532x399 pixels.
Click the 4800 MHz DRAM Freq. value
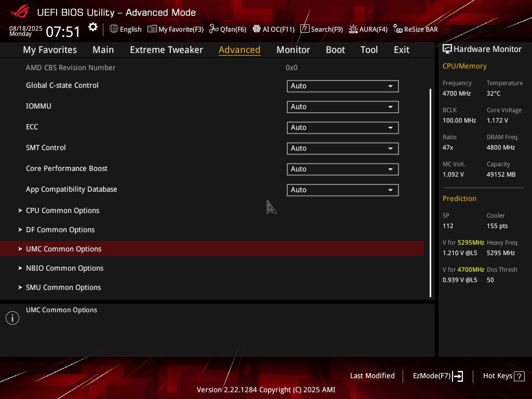pyautogui.click(x=501, y=148)
